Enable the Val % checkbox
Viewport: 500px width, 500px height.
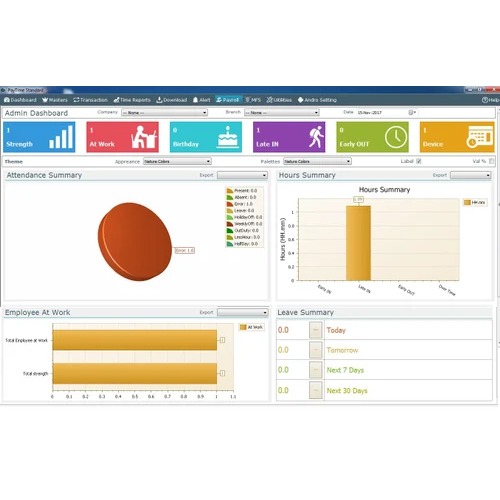491,161
